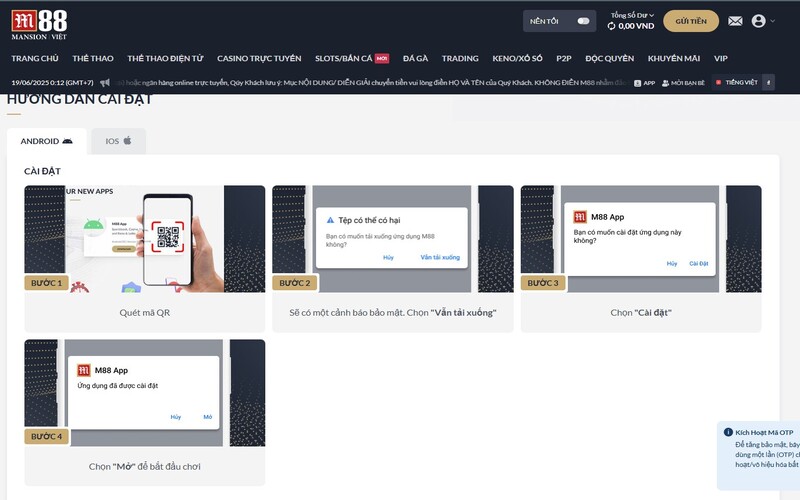Go to the Trang Chủ menu

click(x=35, y=58)
